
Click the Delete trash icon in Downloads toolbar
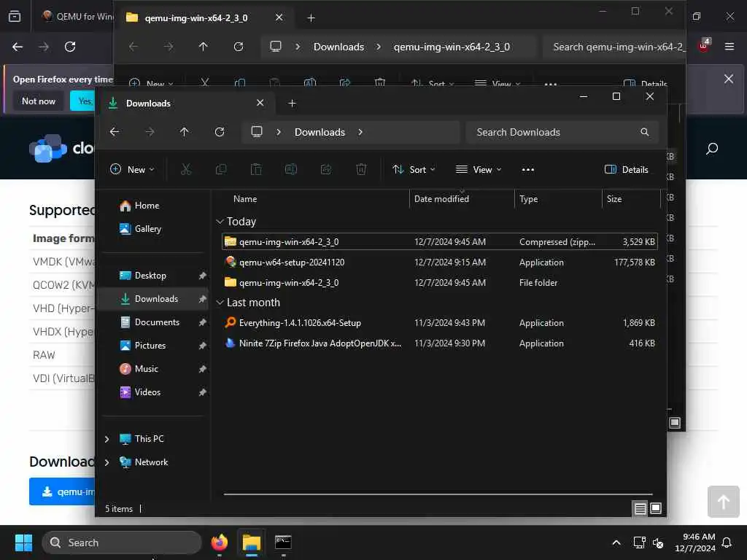tap(361, 169)
